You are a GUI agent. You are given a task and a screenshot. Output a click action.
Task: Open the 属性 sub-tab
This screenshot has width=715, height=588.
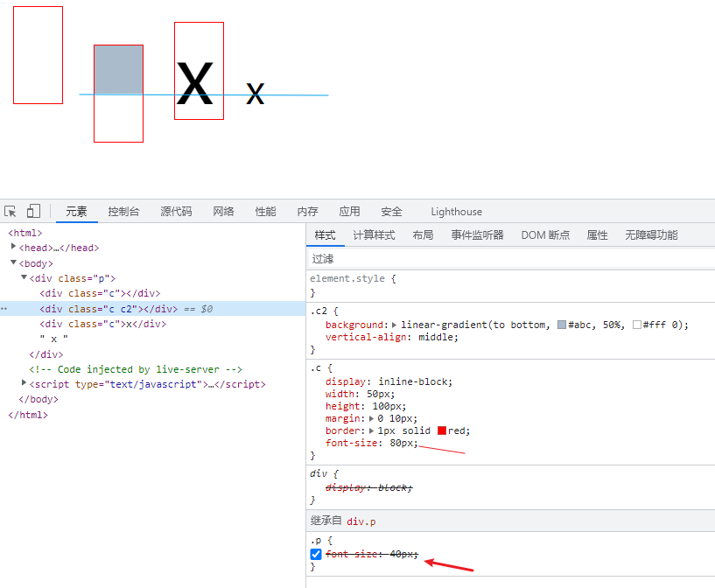point(597,235)
